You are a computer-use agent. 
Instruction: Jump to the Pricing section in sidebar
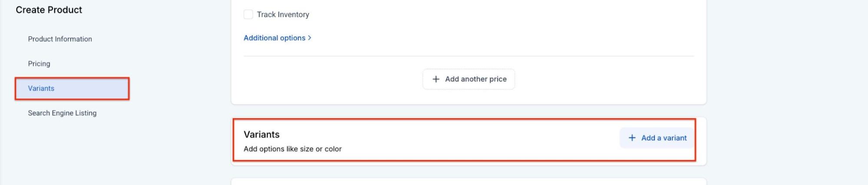[39, 64]
